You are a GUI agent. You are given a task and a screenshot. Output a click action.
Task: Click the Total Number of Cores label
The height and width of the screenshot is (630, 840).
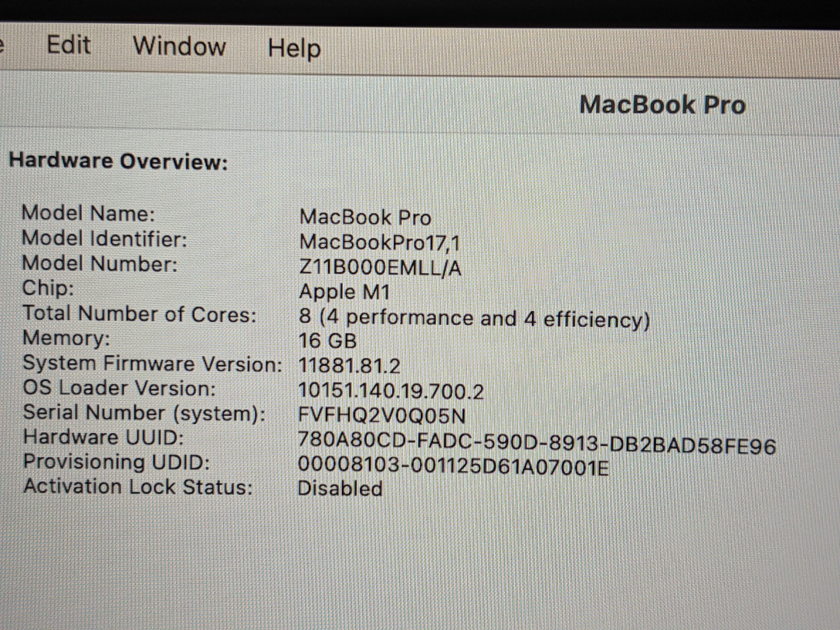click(x=140, y=314)
